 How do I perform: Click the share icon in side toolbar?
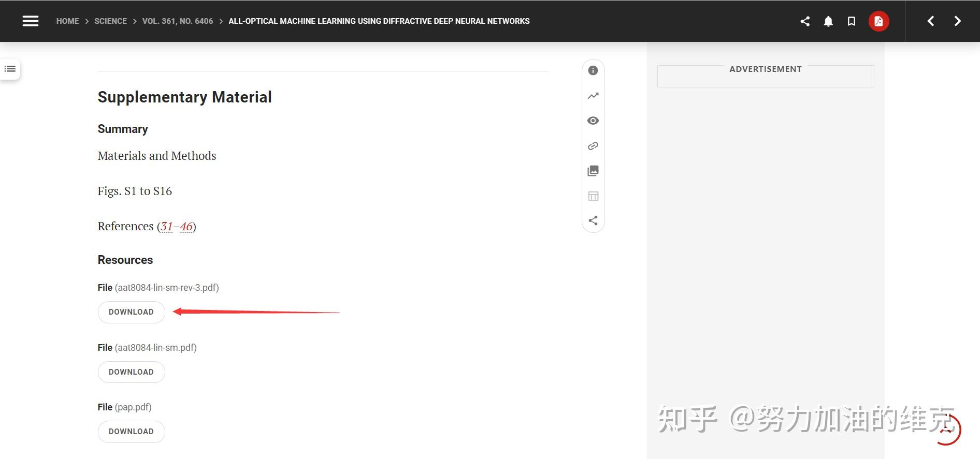tap(593, 220)
